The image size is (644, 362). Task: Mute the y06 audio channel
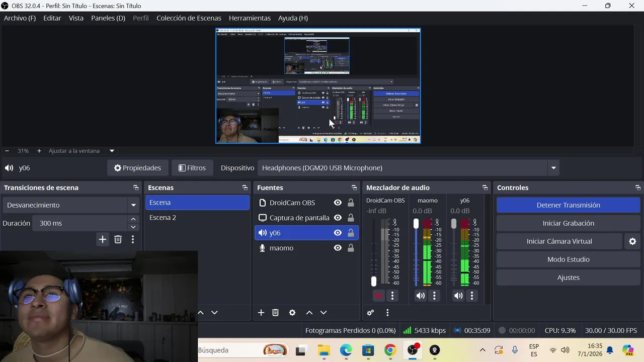(x=458, y=296)
